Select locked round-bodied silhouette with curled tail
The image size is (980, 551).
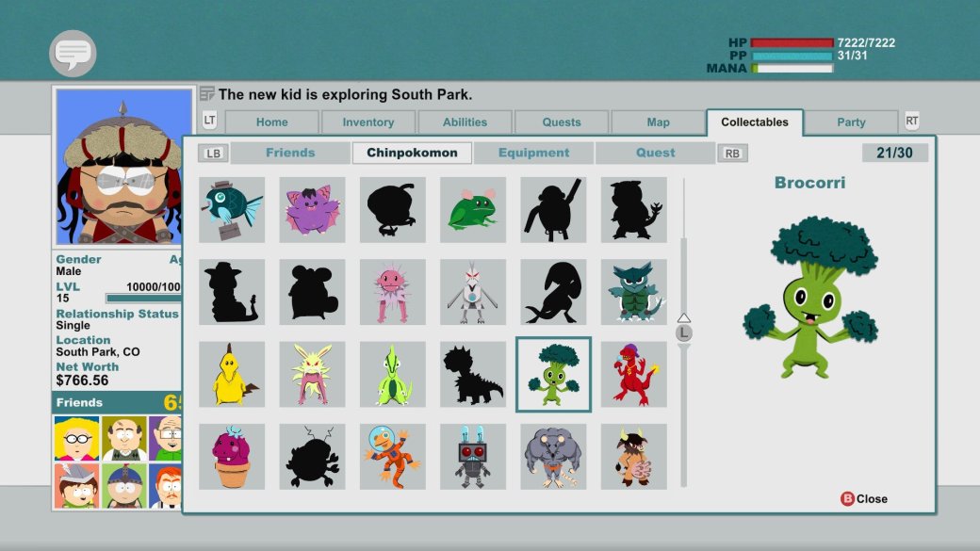393,210
